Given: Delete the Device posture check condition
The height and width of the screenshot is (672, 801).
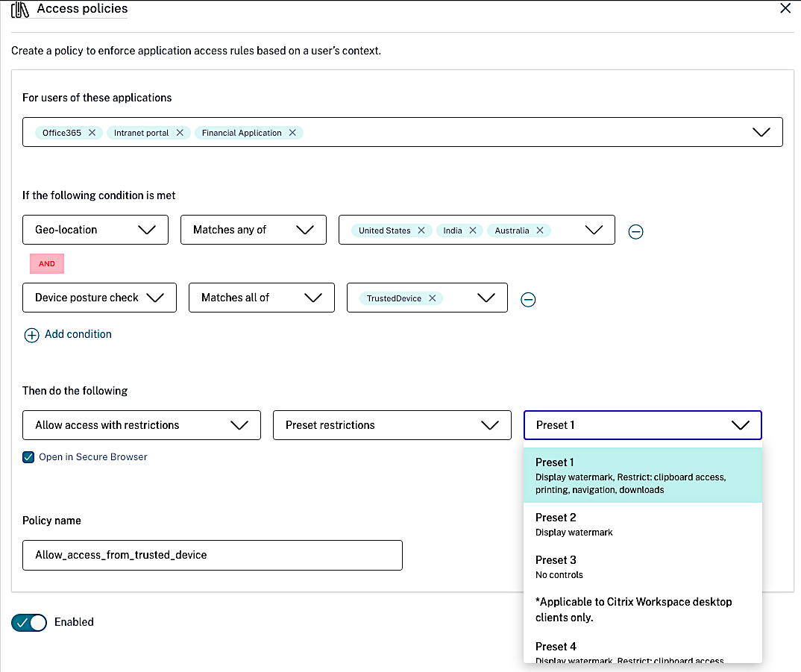Looking at the screenshot, I should pyautogui.click(x=528, y=300).
